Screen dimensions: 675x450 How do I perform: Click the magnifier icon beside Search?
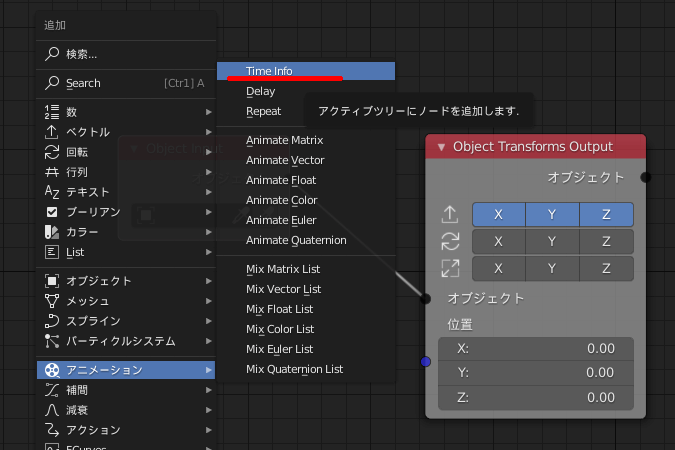(52, 83)
